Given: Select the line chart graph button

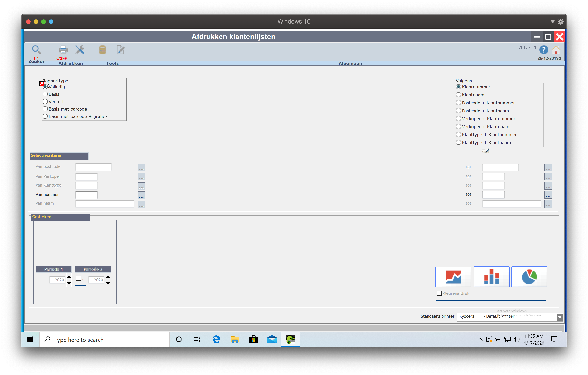Looking at the screenshot, I should click(453, 277).
